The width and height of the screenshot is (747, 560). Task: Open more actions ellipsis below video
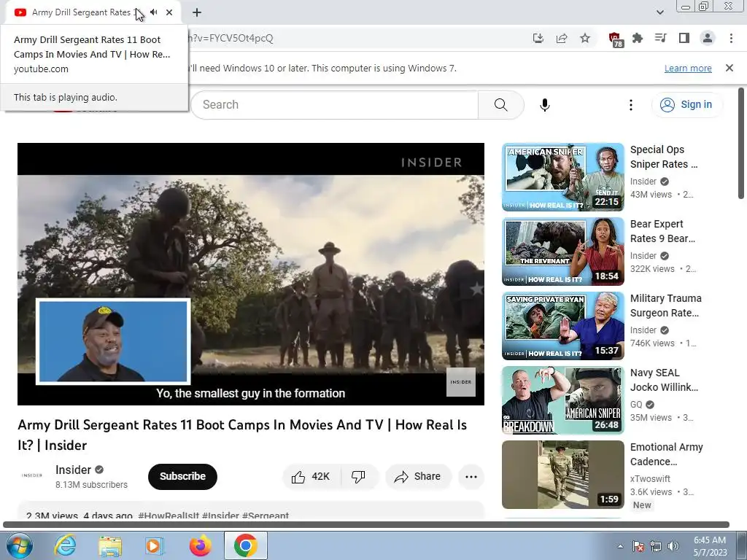(471, 477)
